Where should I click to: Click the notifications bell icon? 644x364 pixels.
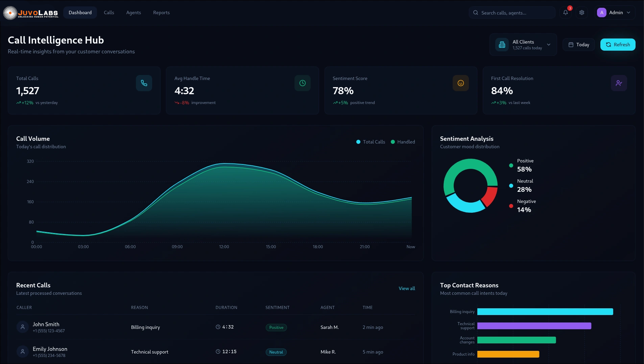point(566,12)
